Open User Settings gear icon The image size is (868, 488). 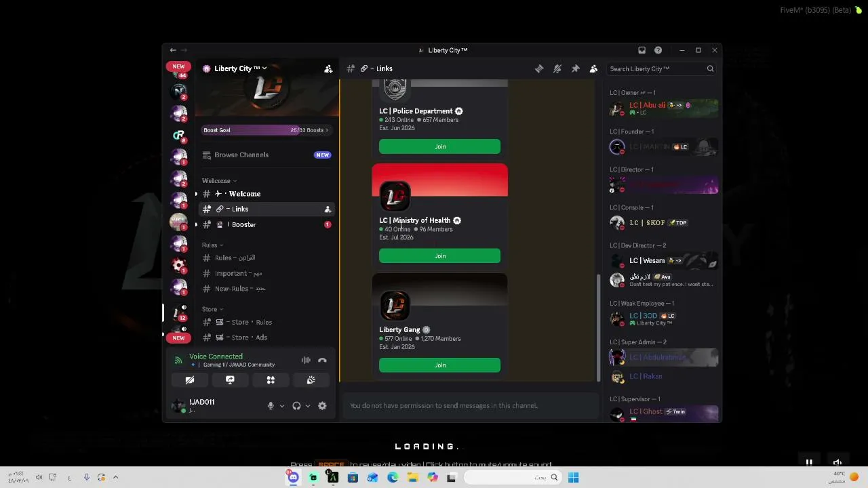pyautogui.click(x=322, y=406)
